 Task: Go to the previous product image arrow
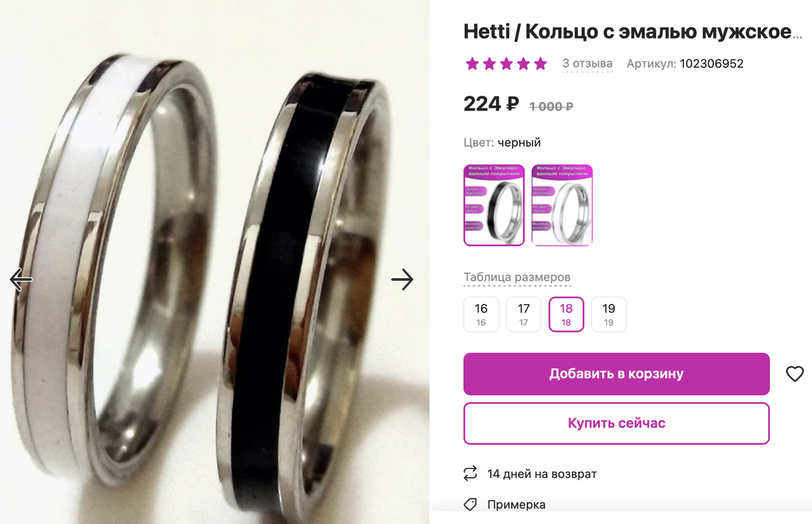[x=21, y=279]
